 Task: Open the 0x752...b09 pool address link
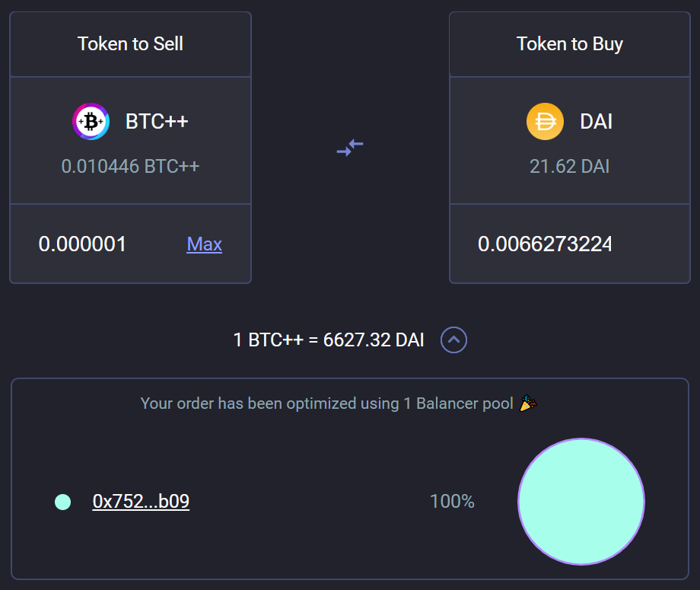click(x=141, y=502)
